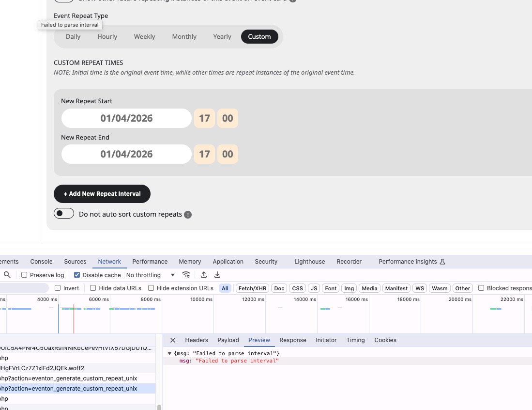Viewport: 532px width, 410px height.
Task: Check the Hide data URLs option
Action: 93,288
